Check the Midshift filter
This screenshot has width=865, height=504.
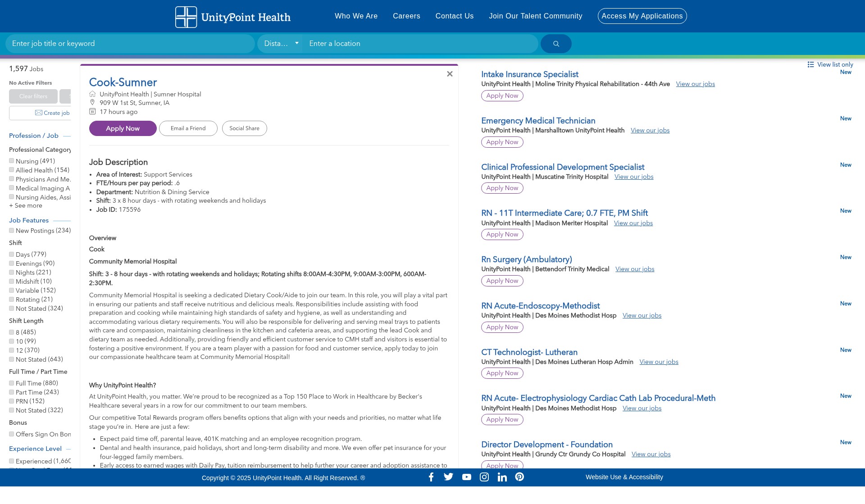(12, 282)
